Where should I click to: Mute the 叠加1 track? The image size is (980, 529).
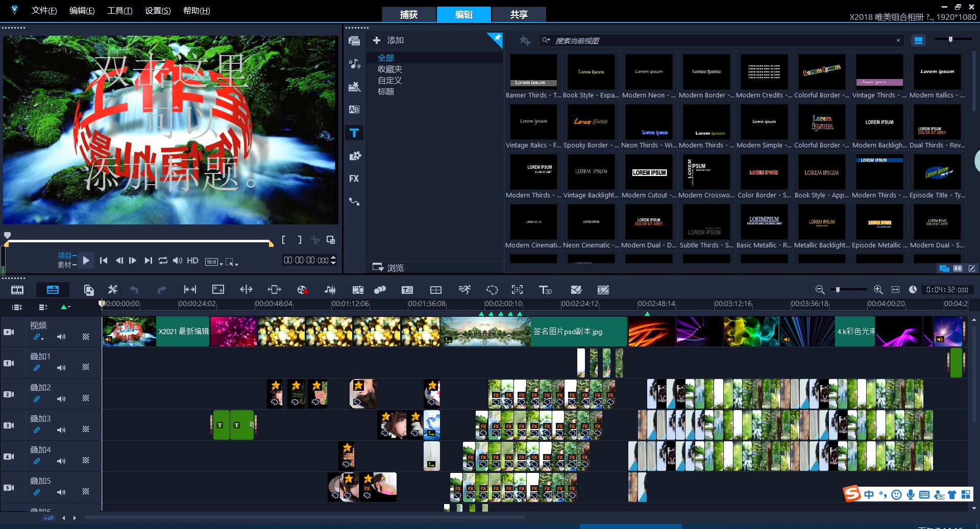61,368
